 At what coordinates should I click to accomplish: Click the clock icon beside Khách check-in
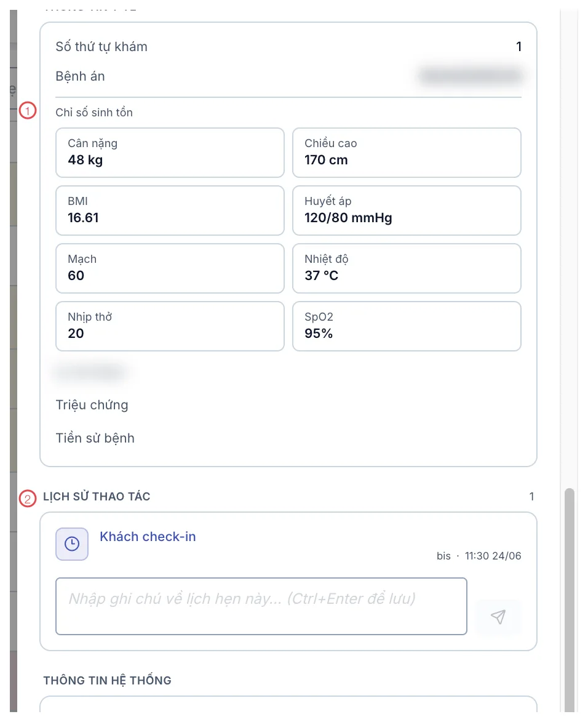(x=72, y=544)
